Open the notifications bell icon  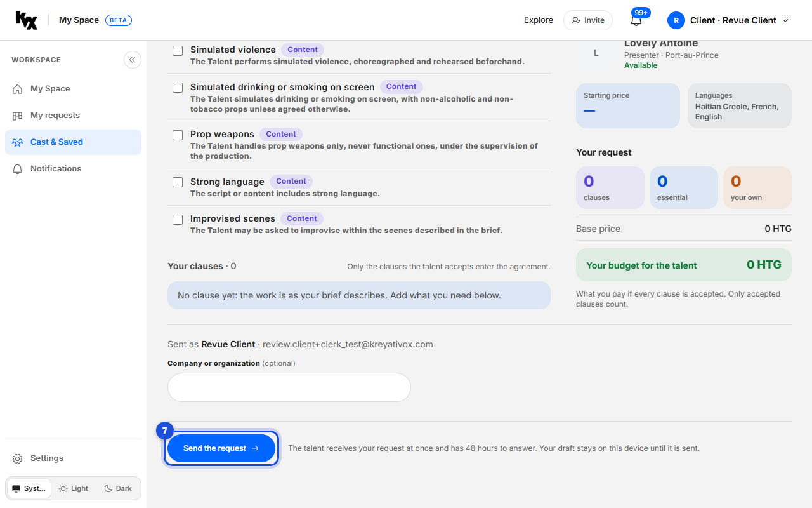pos(636,20)
